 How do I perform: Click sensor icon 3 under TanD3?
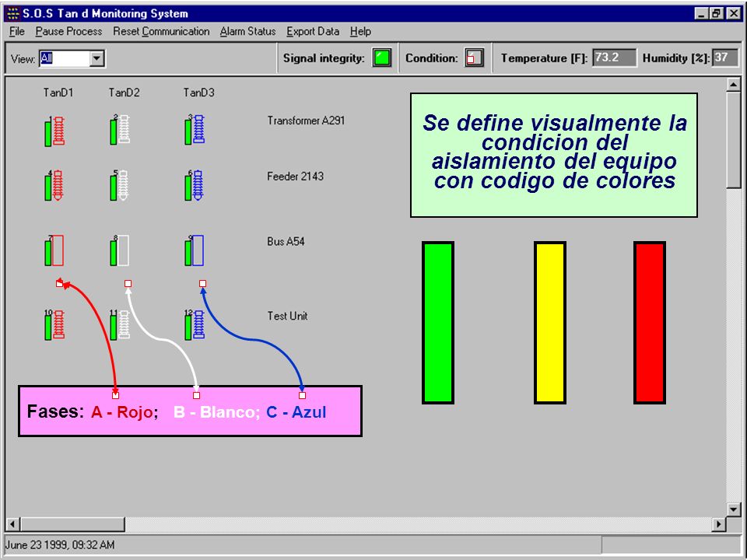[195, 130]
